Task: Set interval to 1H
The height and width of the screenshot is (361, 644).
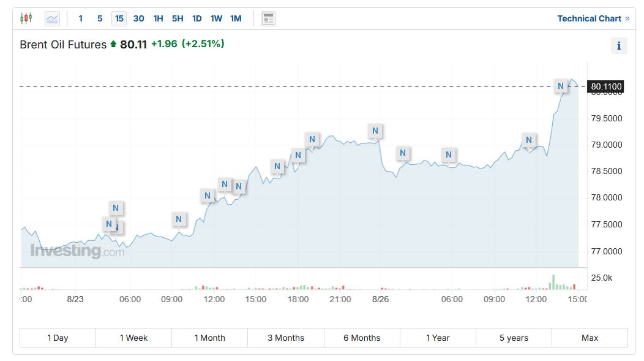Action: pos(158,18)
